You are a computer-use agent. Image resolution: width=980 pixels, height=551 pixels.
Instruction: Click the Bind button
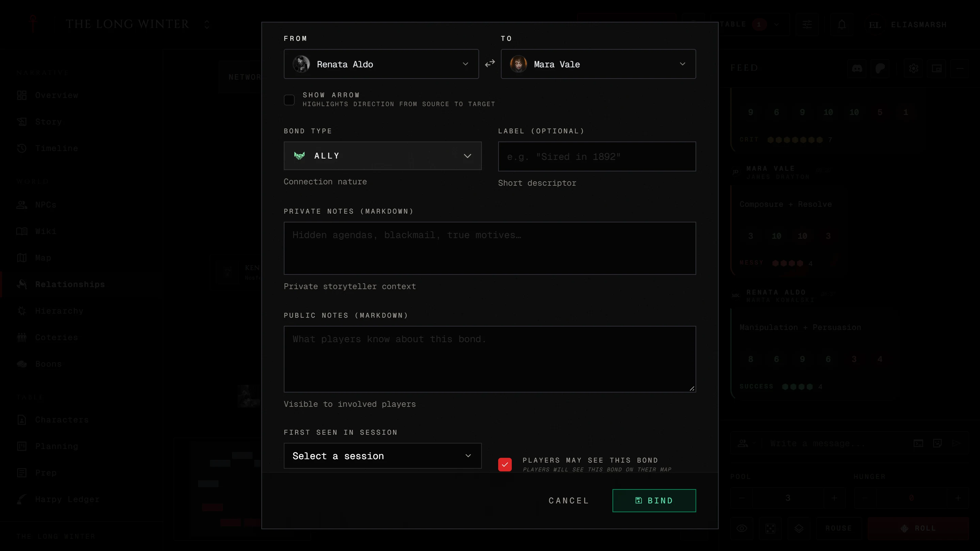point(654,500)
